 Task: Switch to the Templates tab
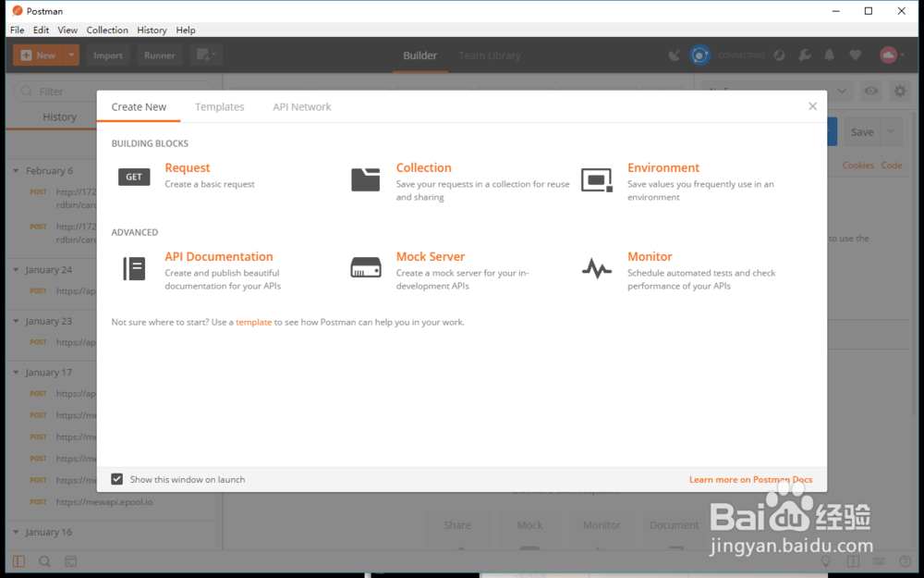219,106
